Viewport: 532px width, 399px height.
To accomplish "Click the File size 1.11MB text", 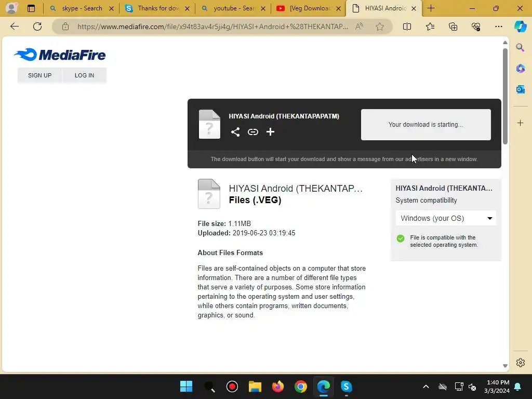I will [224, 223].
